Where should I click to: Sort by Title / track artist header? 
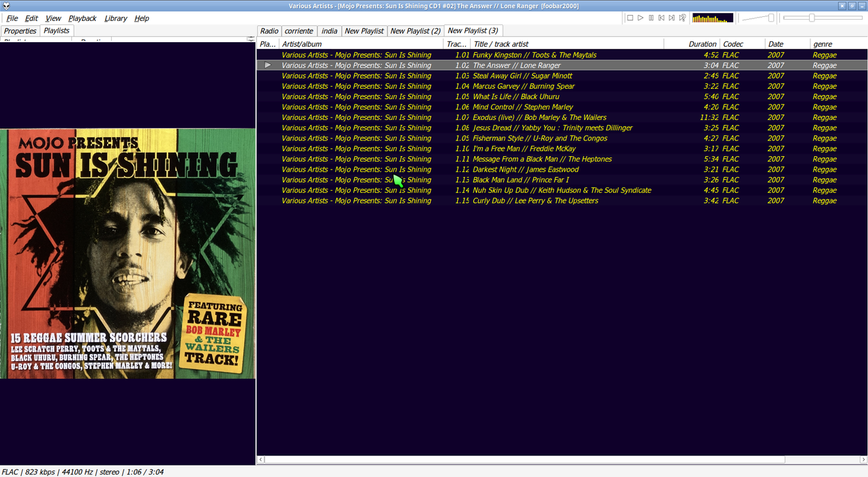[x=566, y=44]
